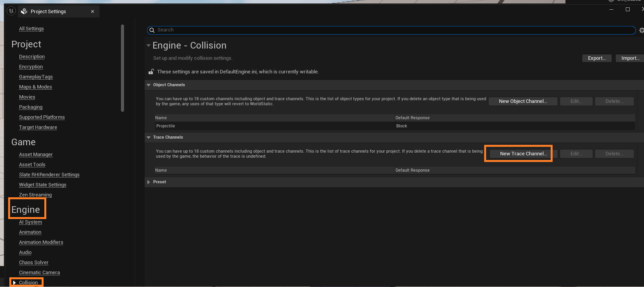Expand the Preset section

149,182
